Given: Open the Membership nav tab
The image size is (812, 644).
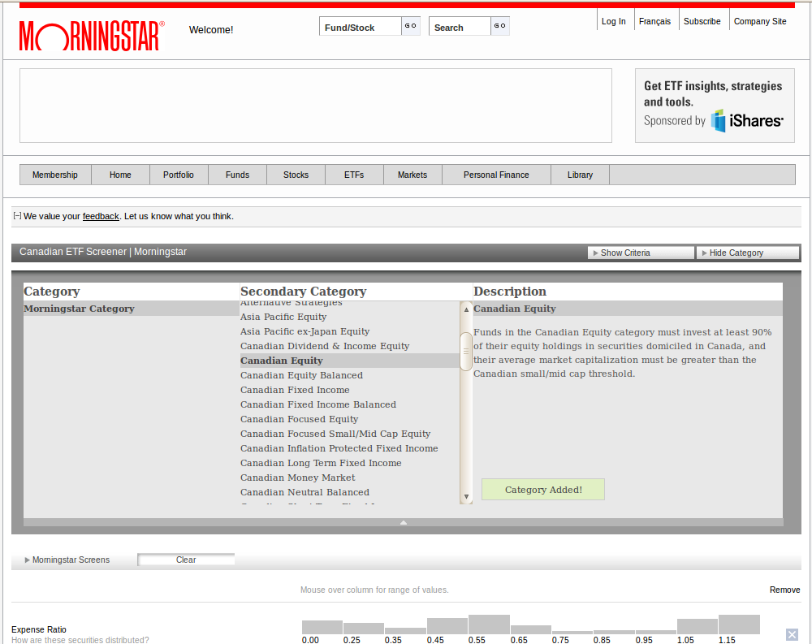Looking at the screenshot, I should 55,175.
